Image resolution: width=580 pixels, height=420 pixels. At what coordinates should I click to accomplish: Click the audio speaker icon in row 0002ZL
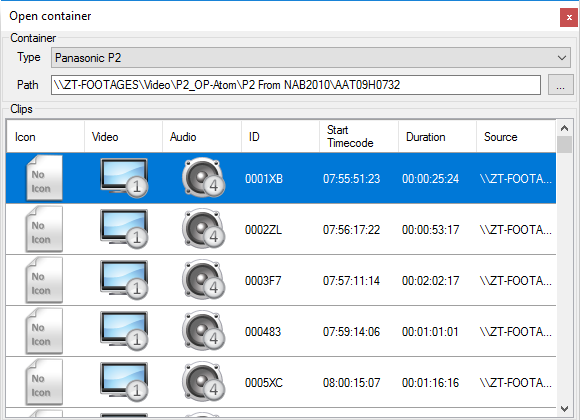coord(203,229)
